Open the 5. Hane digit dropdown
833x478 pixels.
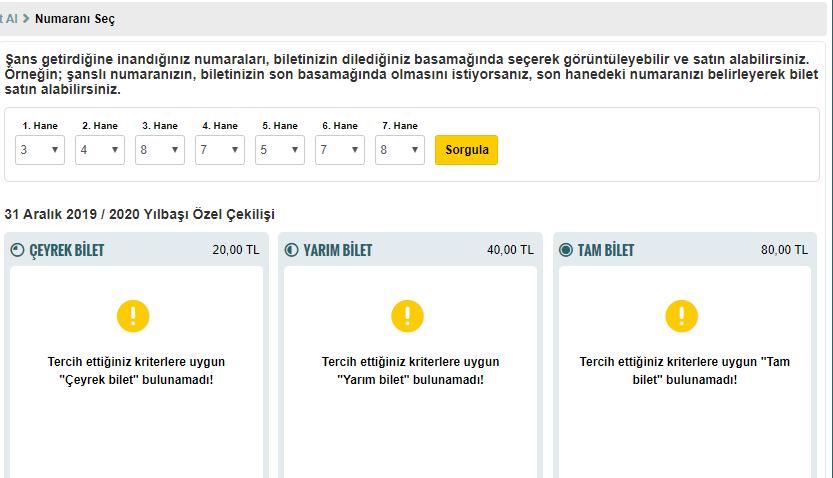point(280,150)
